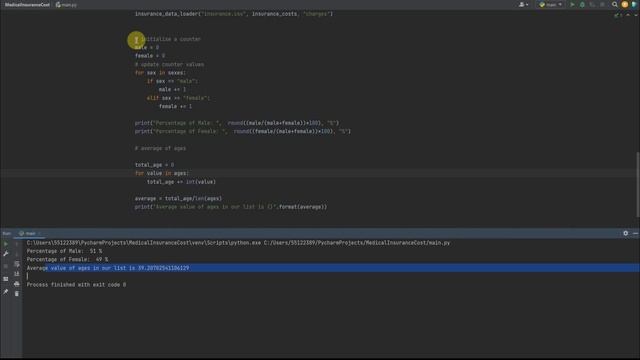Image resolution: width=640 pixels, height=360 pixels.
Task: Close the main run tab
Action: [40, 233]
